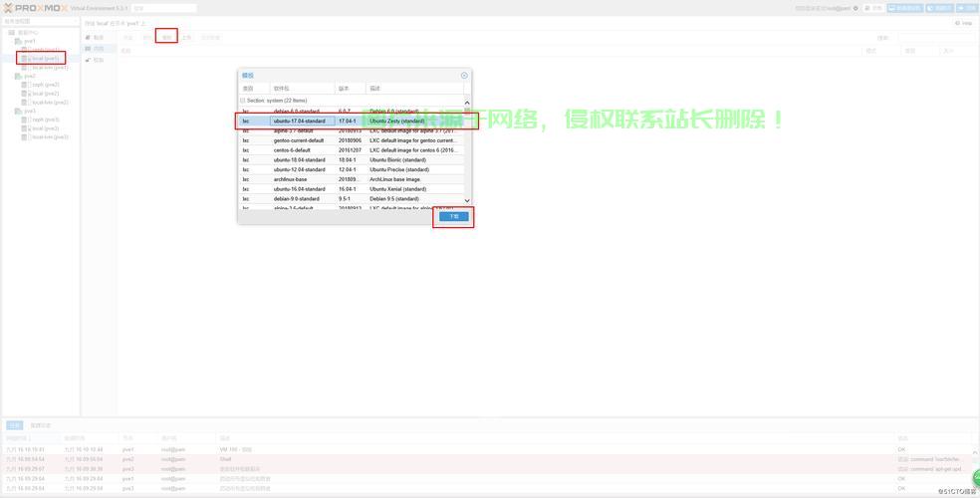
Task: Open the Permissions item in the storage side menu
Action: coord(98,60)
